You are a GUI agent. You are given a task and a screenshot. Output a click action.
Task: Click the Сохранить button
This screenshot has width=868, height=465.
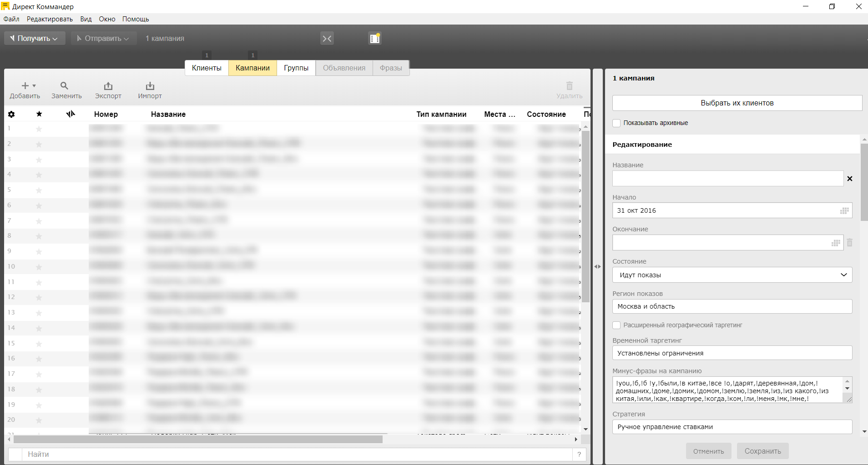coord(762,451)
